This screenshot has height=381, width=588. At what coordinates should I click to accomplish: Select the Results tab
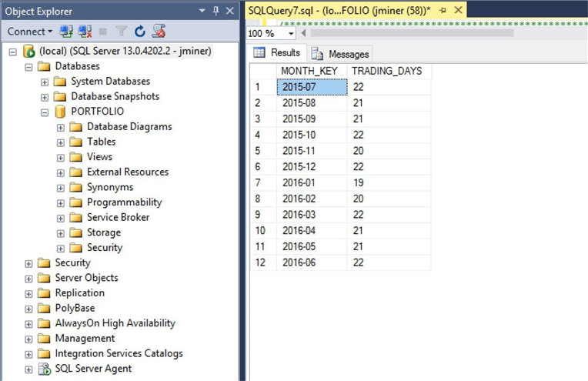click(277, 53)
